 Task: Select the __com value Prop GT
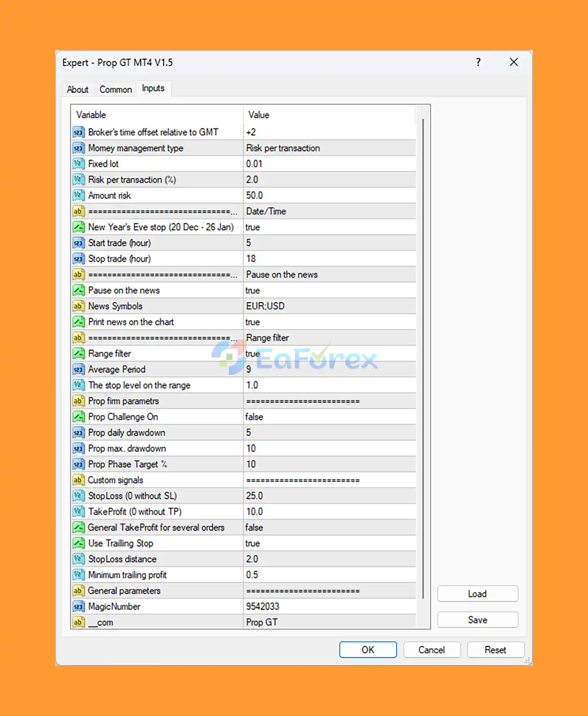point(330,622)
